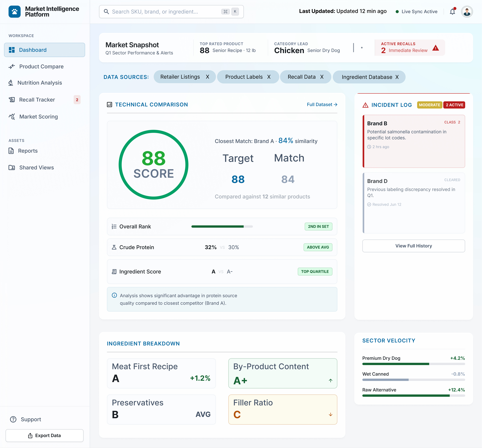
Task: Click the ABOVE AVG tag
Action: (318, 247)
